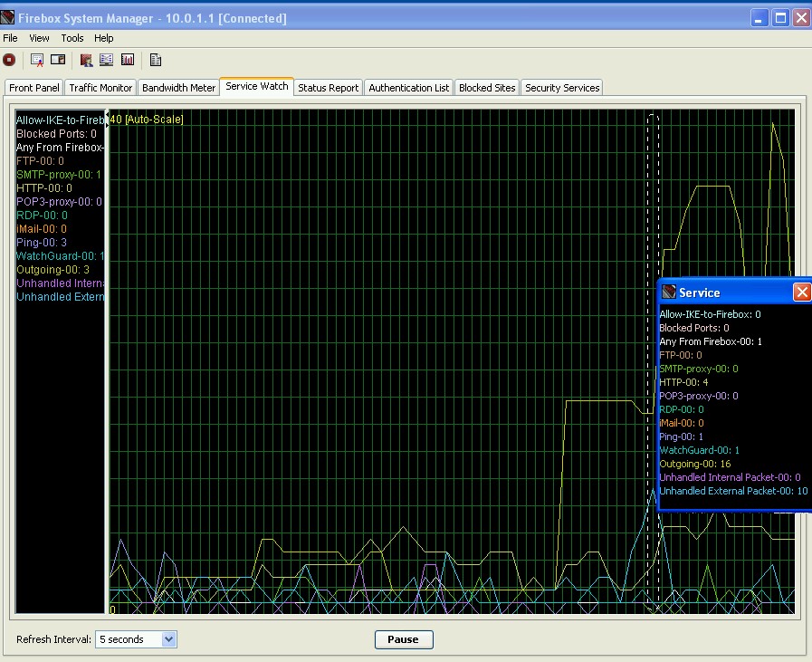Select HTTP-00: 0 in left legend

pyautogui.click(x=44, y=188)
